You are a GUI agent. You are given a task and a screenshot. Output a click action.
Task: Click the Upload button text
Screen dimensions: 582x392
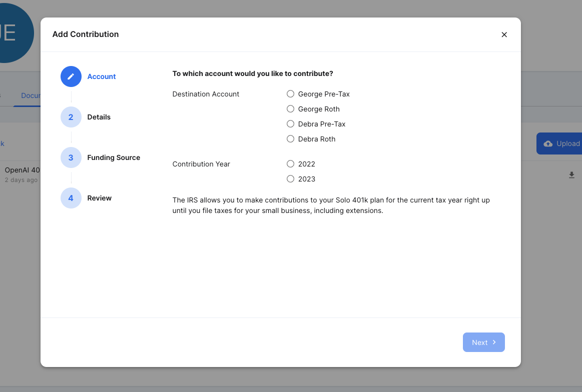pos(568,143)
